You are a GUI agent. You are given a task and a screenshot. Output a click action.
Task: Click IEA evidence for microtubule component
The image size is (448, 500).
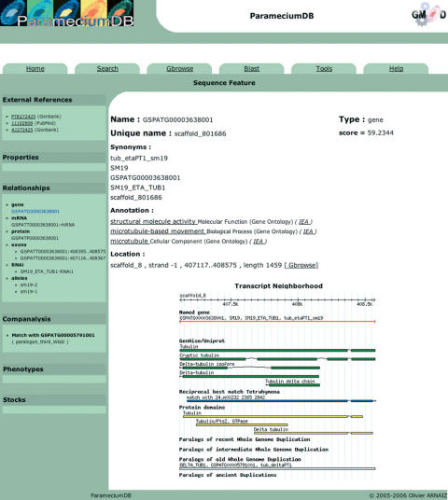click(x=259, y=242)
